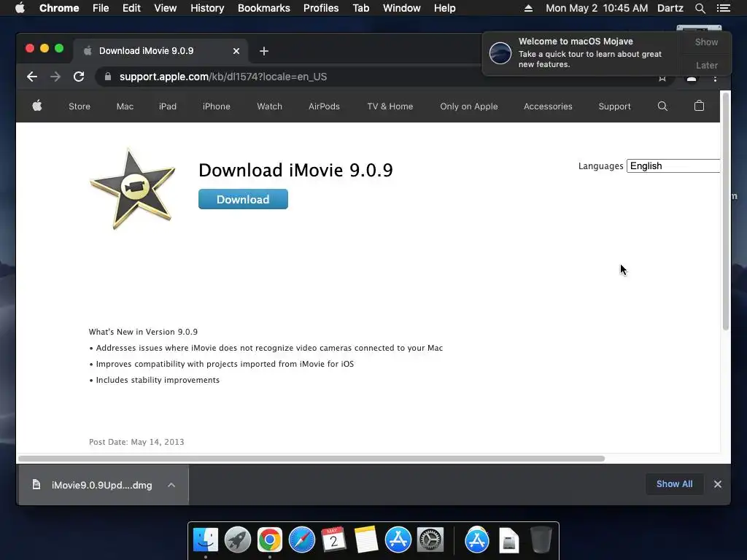Image resolution: width=747 pixels, height=560 pixels.
Task: Open TV & Home in navigation
Action: 390,106
